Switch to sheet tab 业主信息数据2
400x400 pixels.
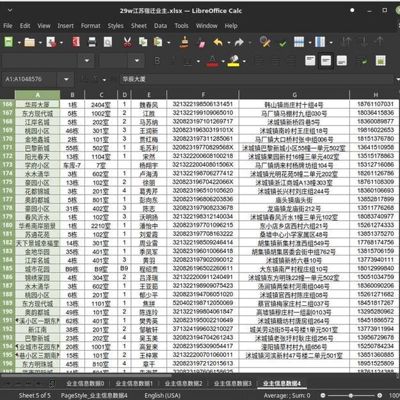click(x=183, y=383)
